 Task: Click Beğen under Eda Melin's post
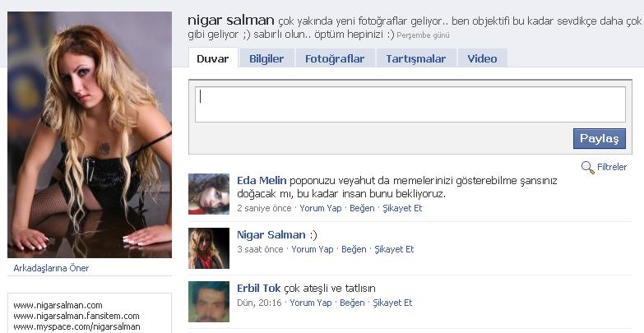tap(362, 208)
